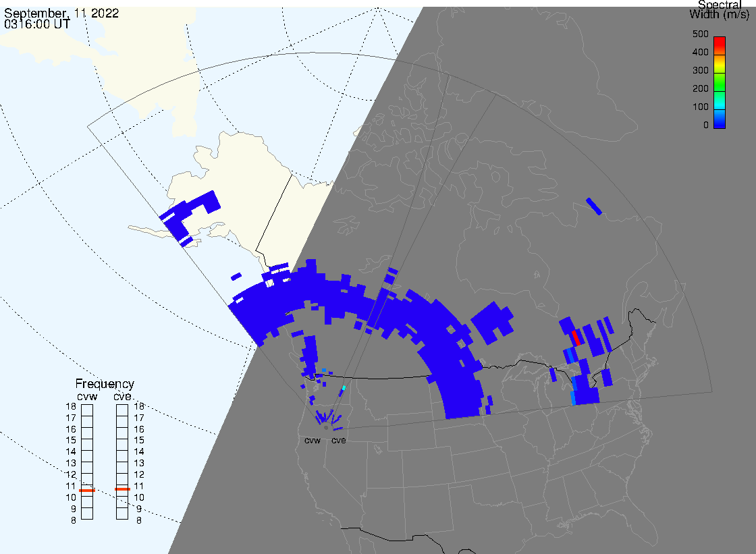The width and height of the screenshot is (756, 554).
Task: Click the 14 label left of cvw bar
Action: point(71,452)
